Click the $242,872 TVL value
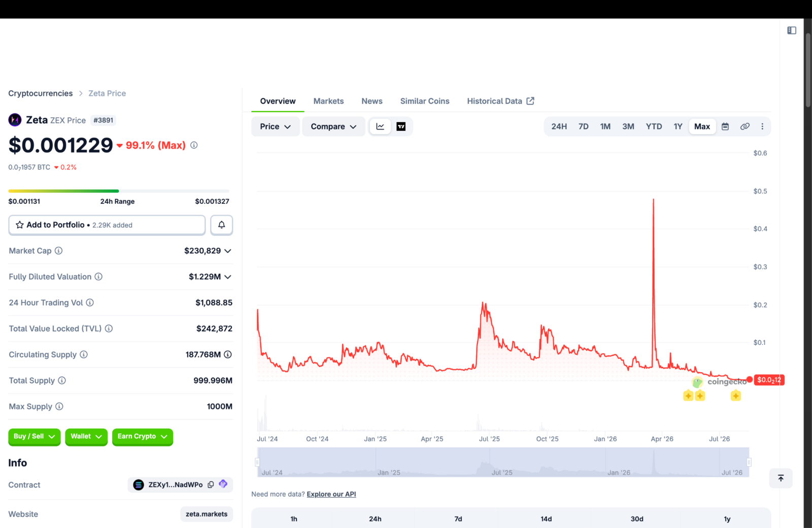Viewport: 812px width, 528px height. click(x=214, y=329)
